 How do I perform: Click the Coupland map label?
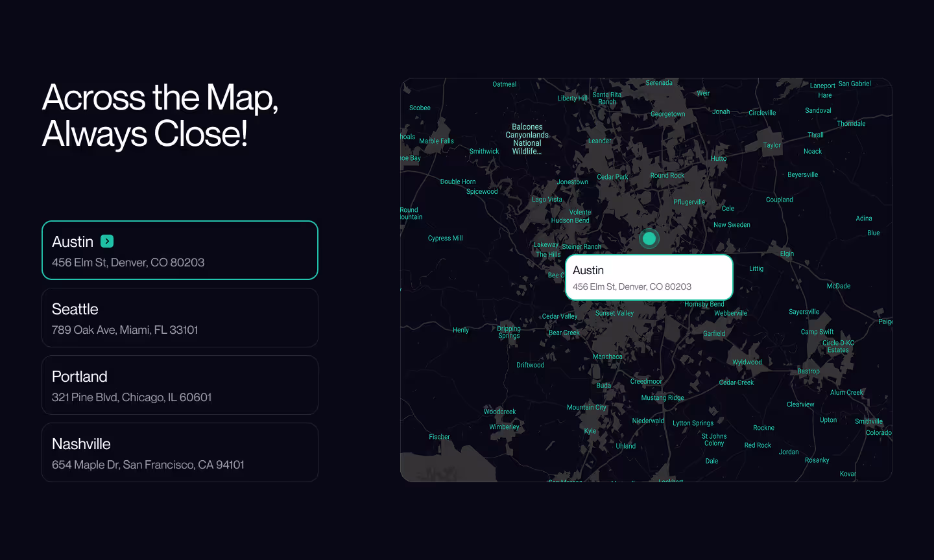pyautogui.click(x=779, y=200)
